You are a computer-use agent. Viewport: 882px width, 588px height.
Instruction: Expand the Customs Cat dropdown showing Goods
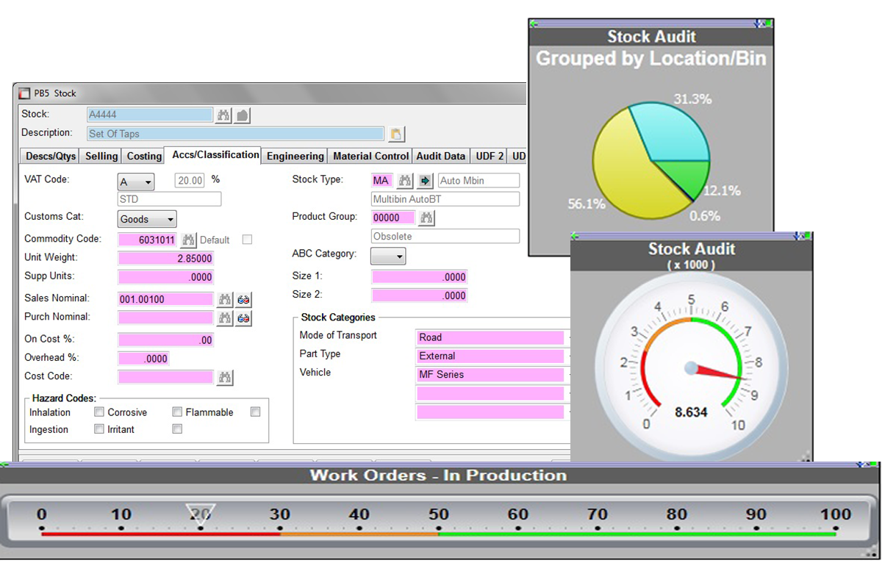[147, 219]
